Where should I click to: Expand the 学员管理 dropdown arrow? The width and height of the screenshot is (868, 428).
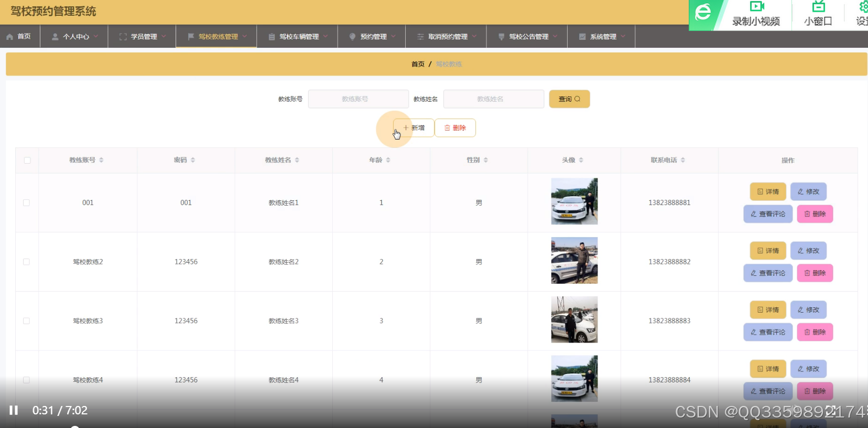(x=164, y=36)
